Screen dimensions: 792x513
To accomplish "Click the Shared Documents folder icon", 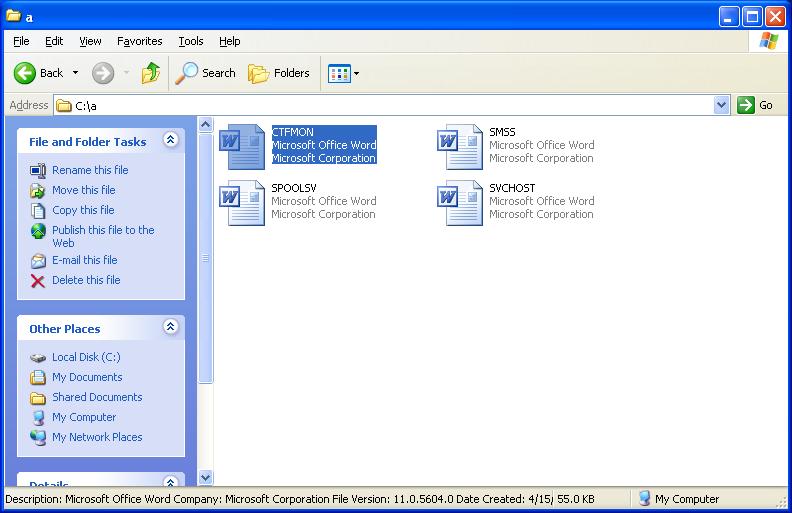I will [x=38, y=398].
